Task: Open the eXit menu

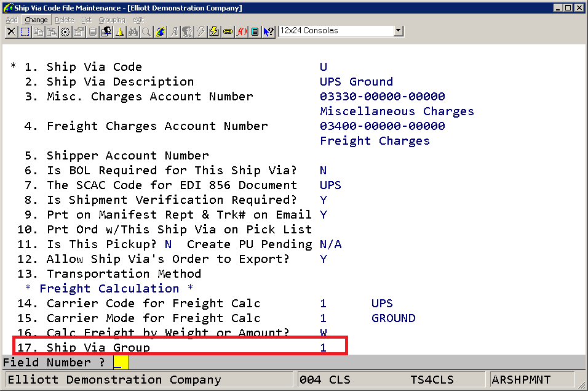Action: pos(138,20)
